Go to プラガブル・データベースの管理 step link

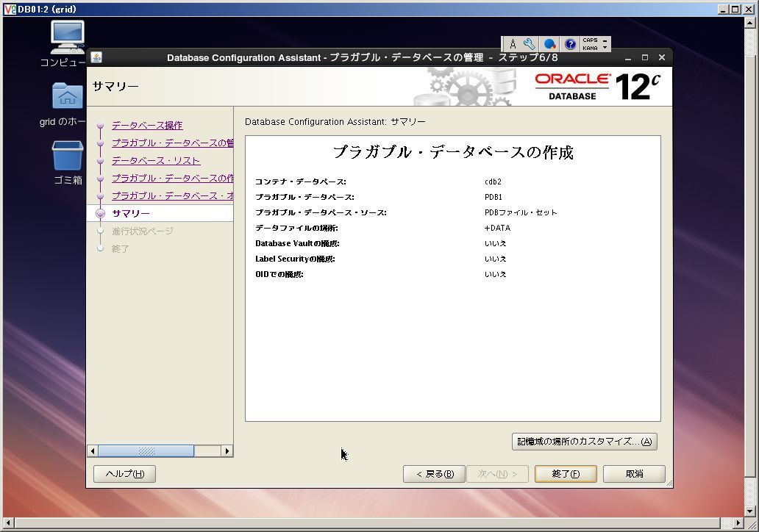(172, 143)
